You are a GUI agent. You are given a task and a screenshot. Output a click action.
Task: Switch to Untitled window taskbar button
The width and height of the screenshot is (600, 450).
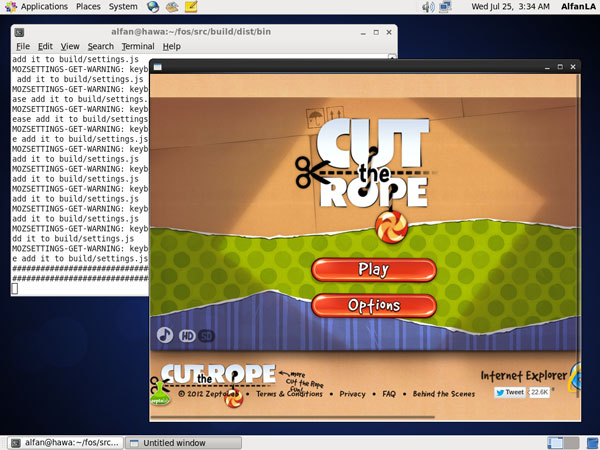pyautogui.click(x=184, y=443)
